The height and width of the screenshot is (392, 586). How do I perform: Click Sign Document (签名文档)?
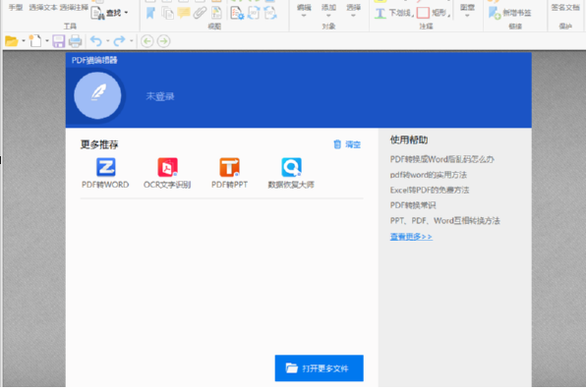click(x=565, y=8)
